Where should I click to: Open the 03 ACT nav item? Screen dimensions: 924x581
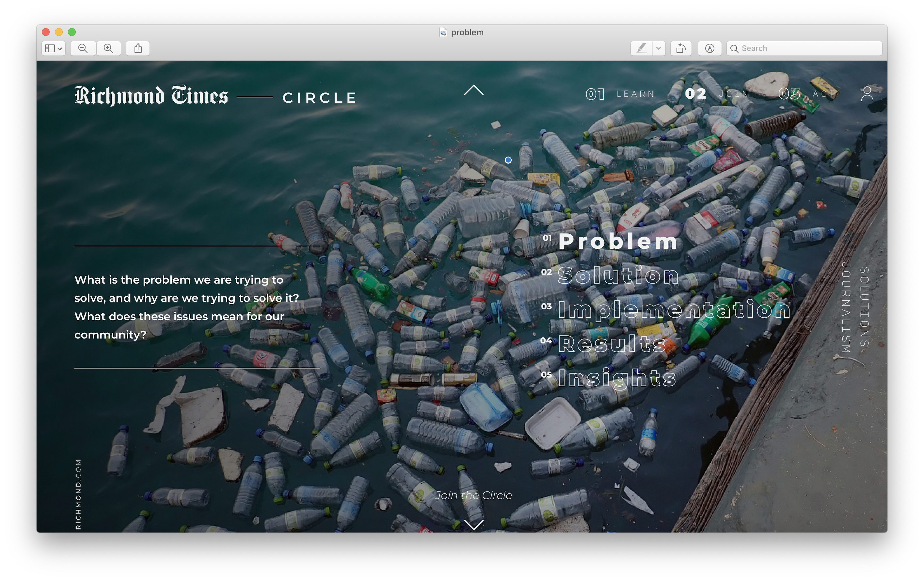tap(807, 94)
